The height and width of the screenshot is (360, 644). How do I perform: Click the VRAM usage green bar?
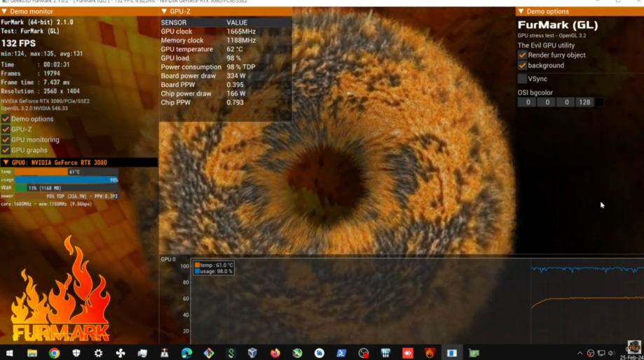tap(20, 188)
